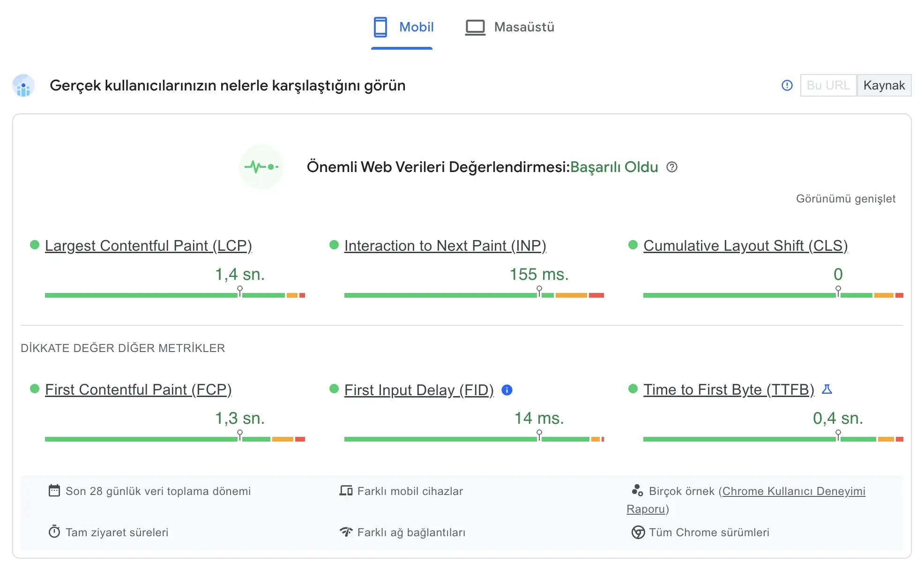Screen dimensions: 924x570
Task: Click the FID value 14 ms.
Action: point(539,418)
